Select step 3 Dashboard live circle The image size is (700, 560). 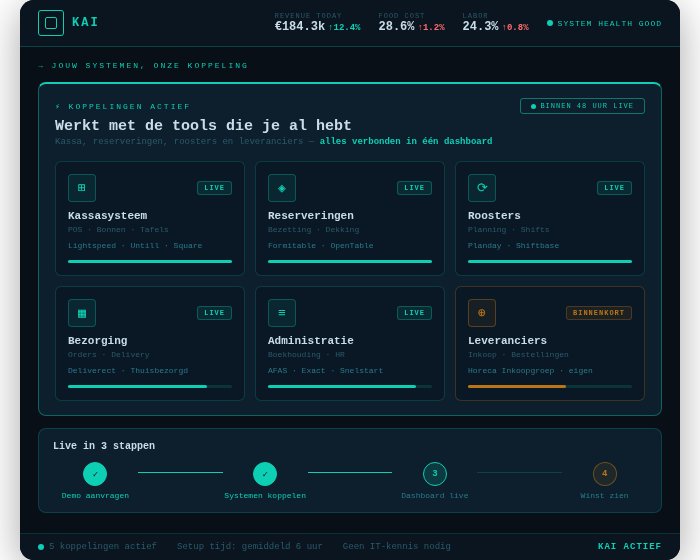pyautogui.click(x=435, y=474)
